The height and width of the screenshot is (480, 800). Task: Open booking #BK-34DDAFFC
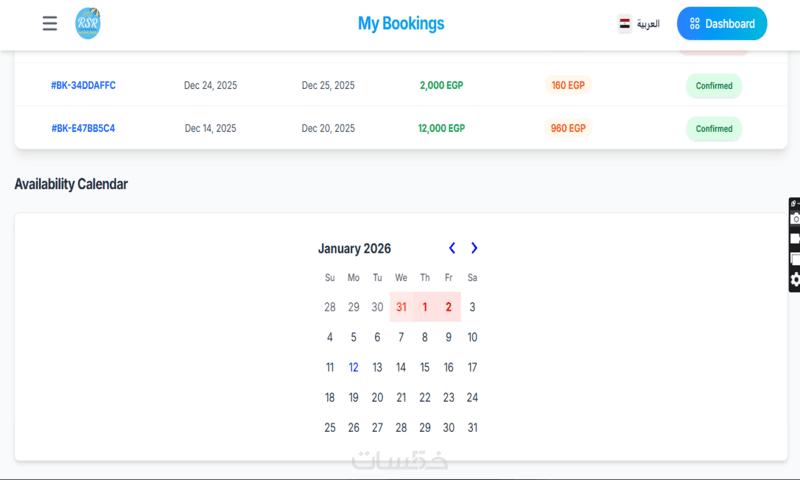pos(83,86)
